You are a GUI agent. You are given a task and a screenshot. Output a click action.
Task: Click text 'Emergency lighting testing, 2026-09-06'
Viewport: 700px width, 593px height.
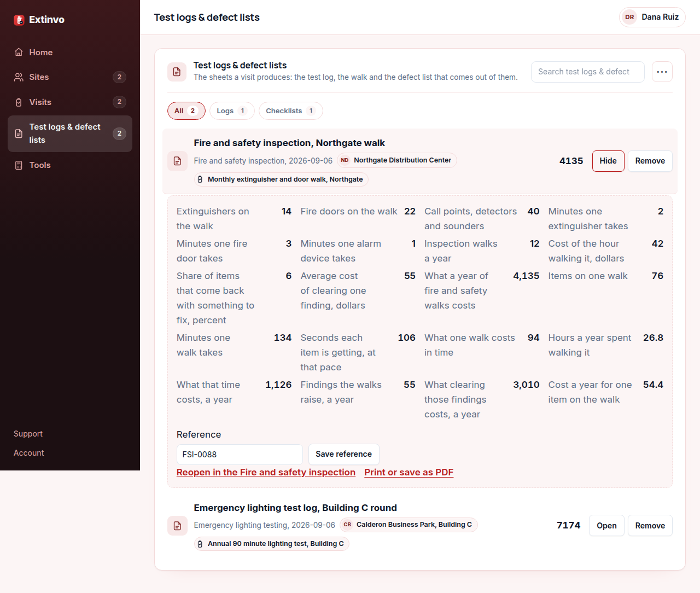[264, 525]
